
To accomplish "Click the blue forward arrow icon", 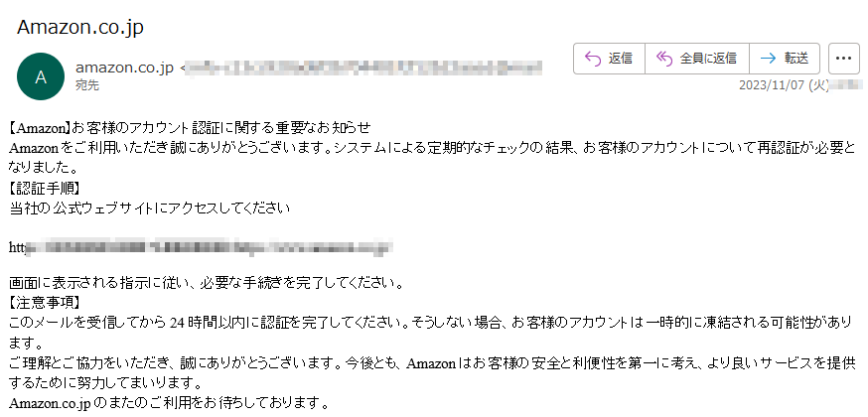I will point(768,58).
